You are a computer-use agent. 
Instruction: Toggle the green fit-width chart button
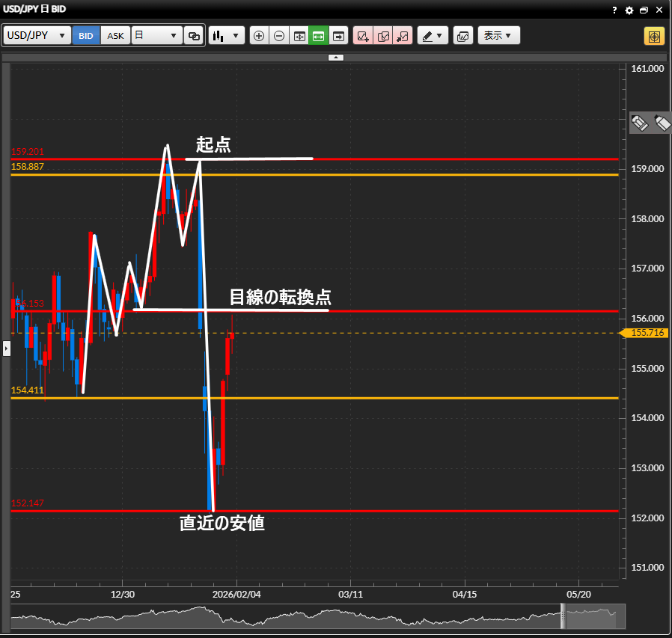click(x=319, y=36)
